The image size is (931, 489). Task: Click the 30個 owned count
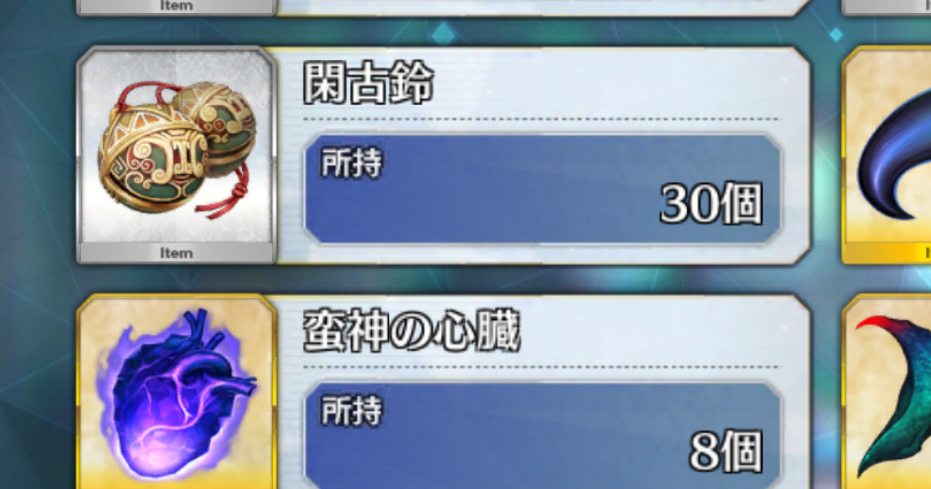pyautogui.click(x=711, y=204)
